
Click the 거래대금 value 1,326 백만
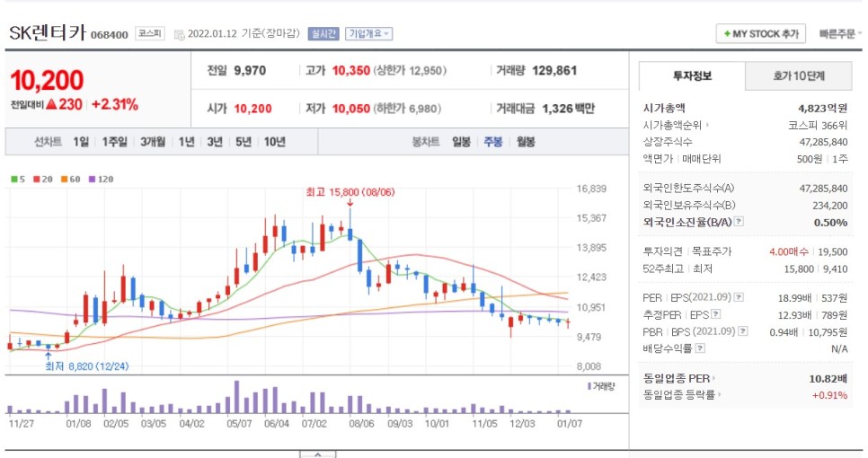click(569, 109)
